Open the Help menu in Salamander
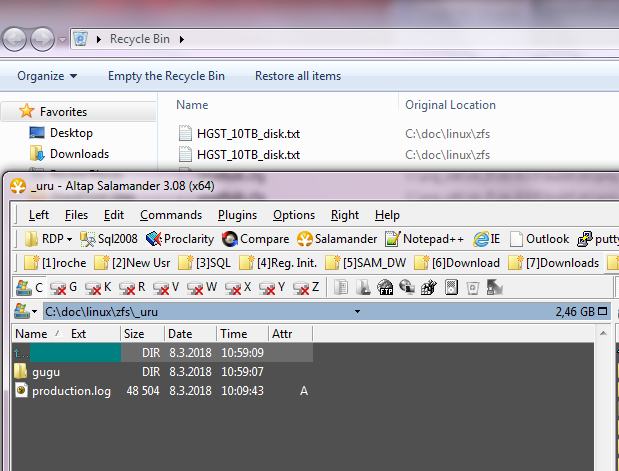The width and height of the screenshot is (619, 471). (x=387, y=215)
